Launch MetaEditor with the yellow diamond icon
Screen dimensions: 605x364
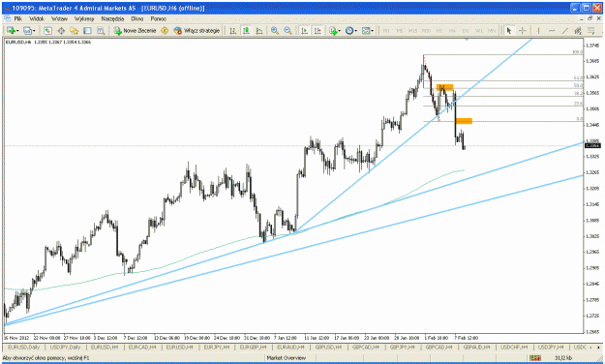165,30
